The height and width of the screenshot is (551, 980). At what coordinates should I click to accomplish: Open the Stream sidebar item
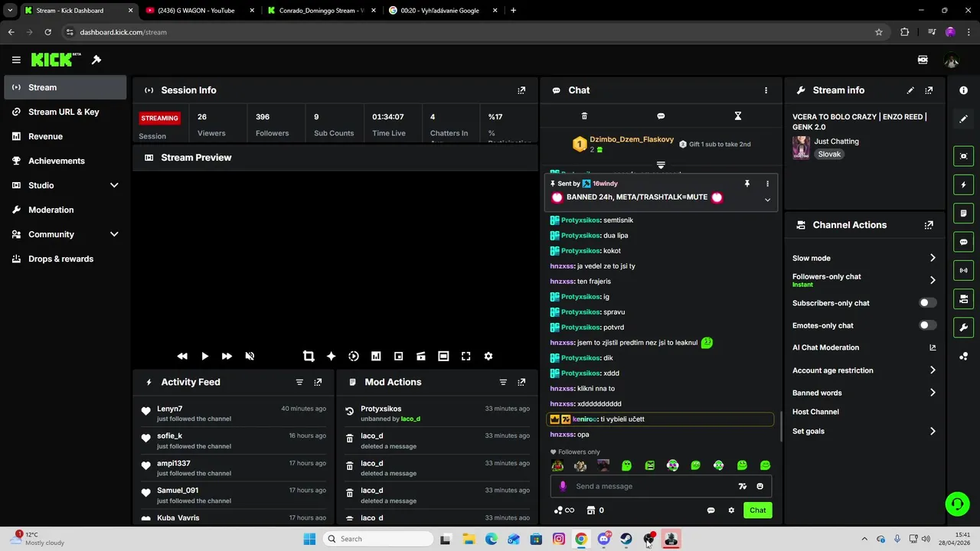(x=65, y=87)
